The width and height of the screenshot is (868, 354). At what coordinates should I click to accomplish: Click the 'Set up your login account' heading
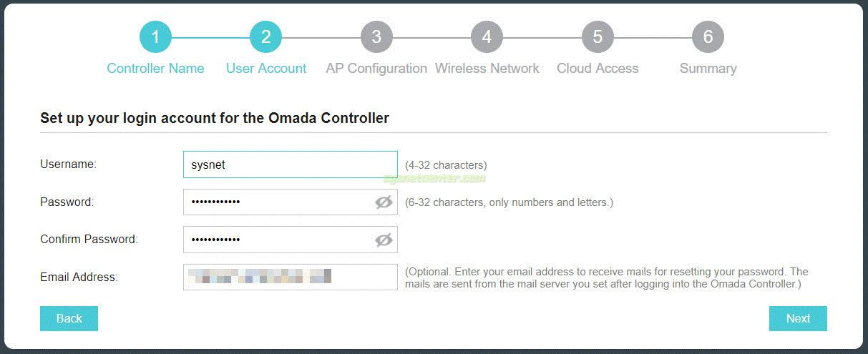coord(215,118)
